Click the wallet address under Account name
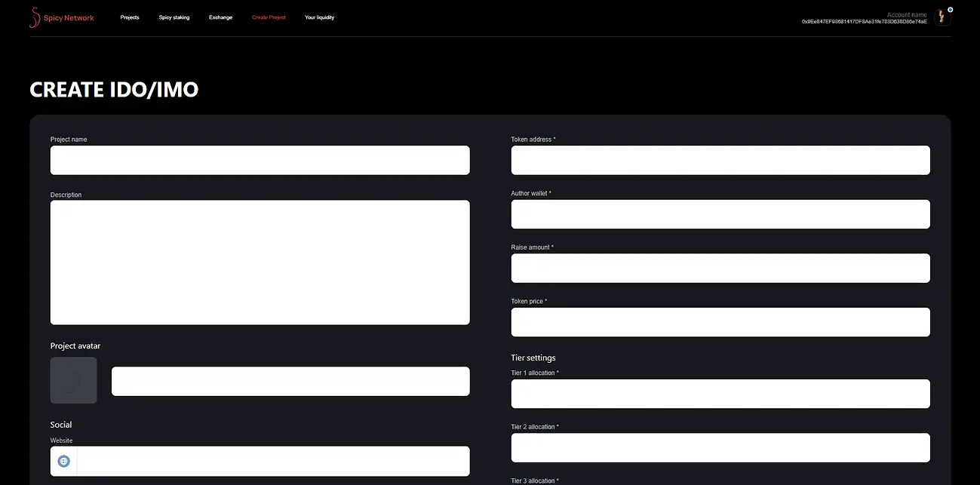Screen dimensions: 980x485 [864, 22]
